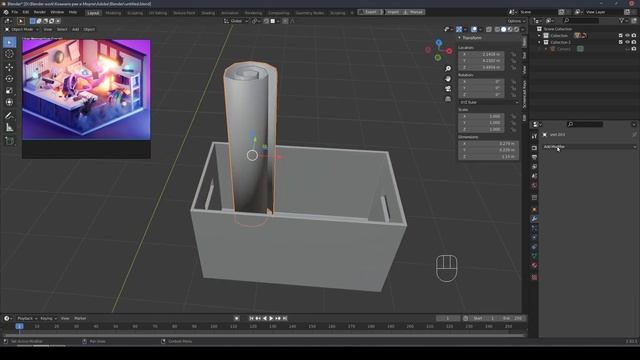Toggle the viewport gizmo button
Viewport: 640px width, 360px height.
pyautogui.click(x=459, y=29)
